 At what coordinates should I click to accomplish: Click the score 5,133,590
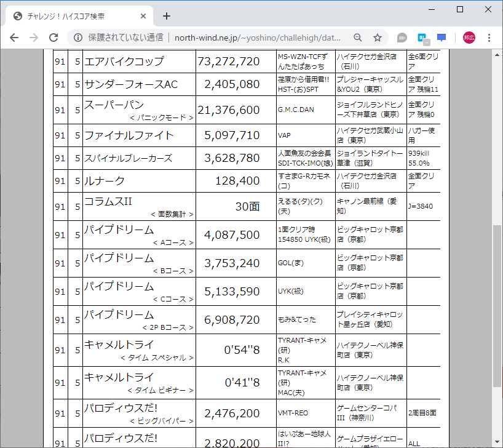tap(232, 291)
